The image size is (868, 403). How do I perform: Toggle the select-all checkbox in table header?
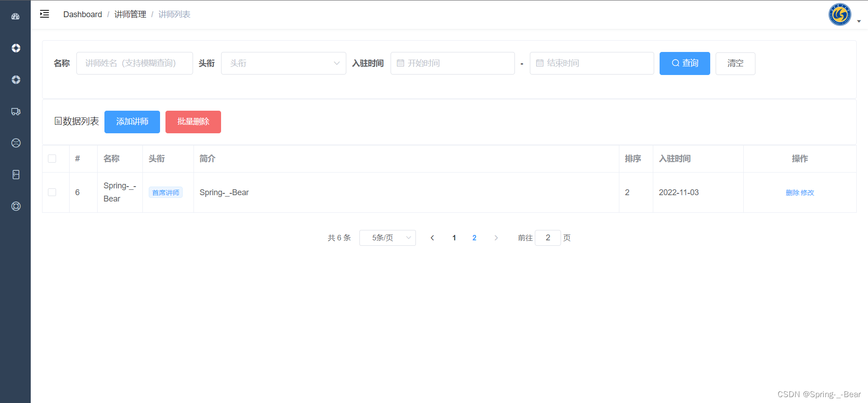52,159
